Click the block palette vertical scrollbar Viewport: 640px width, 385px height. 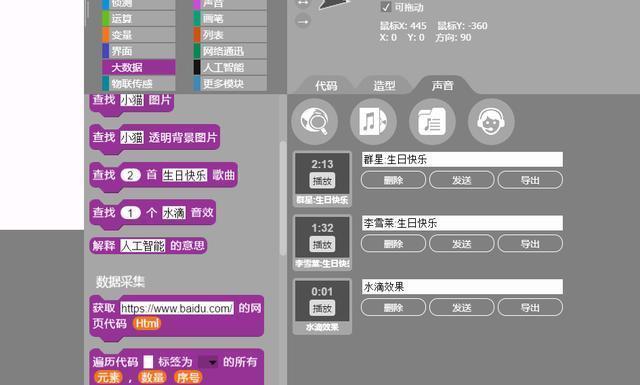click(x=283, y=198)
